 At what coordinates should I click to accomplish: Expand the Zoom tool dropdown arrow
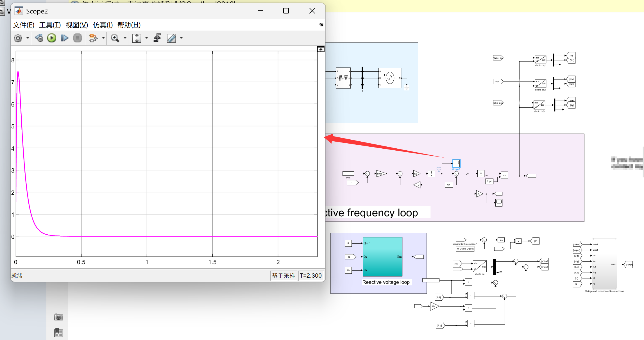[x=125, y=38]
